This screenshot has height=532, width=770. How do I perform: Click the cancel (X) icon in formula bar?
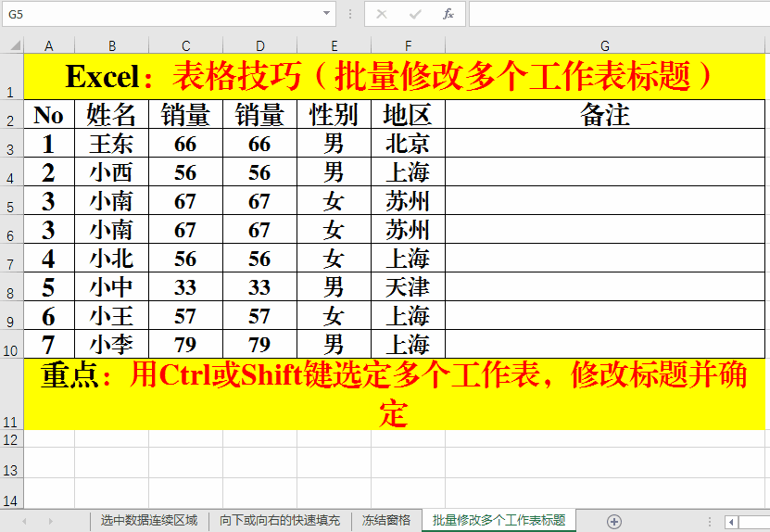click(382, 14)
